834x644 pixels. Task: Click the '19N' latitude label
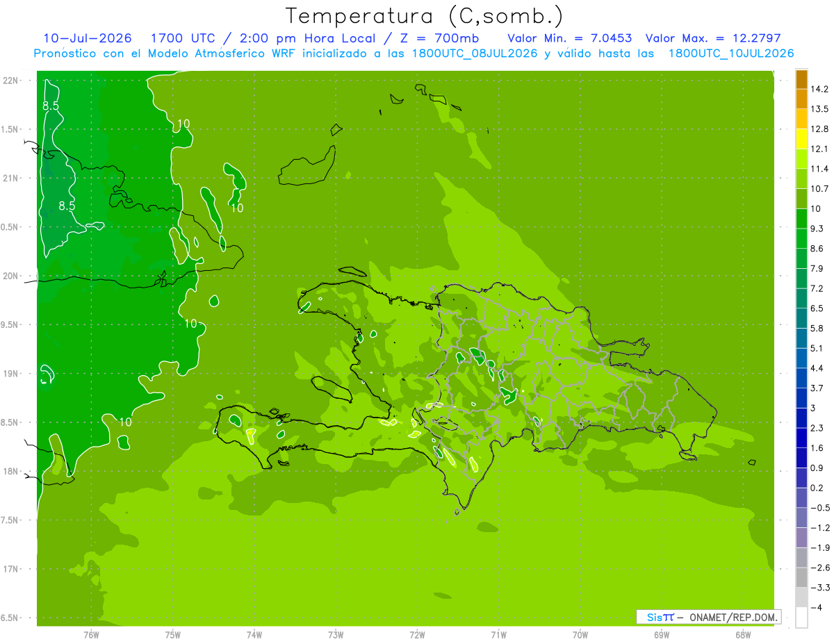coord(11,374)
